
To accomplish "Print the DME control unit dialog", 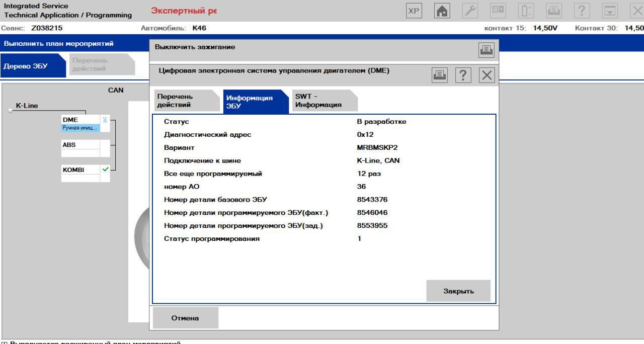I will click(x=440, y=75).
